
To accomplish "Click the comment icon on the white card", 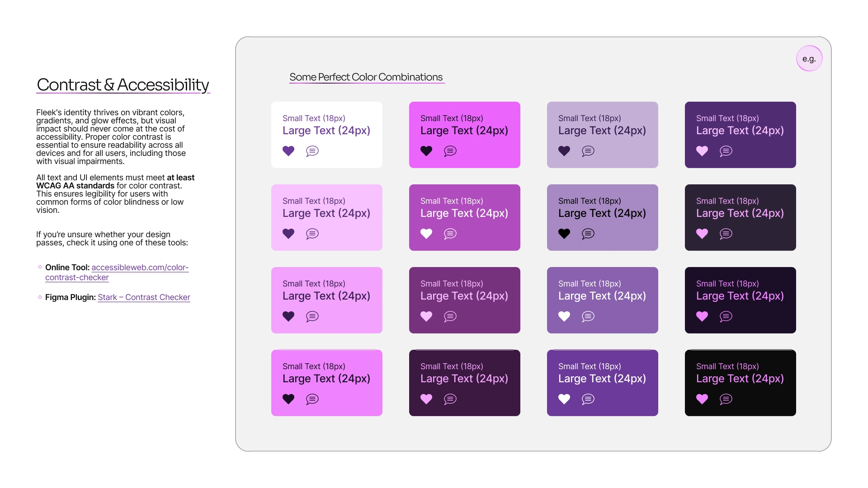I will pos(312,151).
